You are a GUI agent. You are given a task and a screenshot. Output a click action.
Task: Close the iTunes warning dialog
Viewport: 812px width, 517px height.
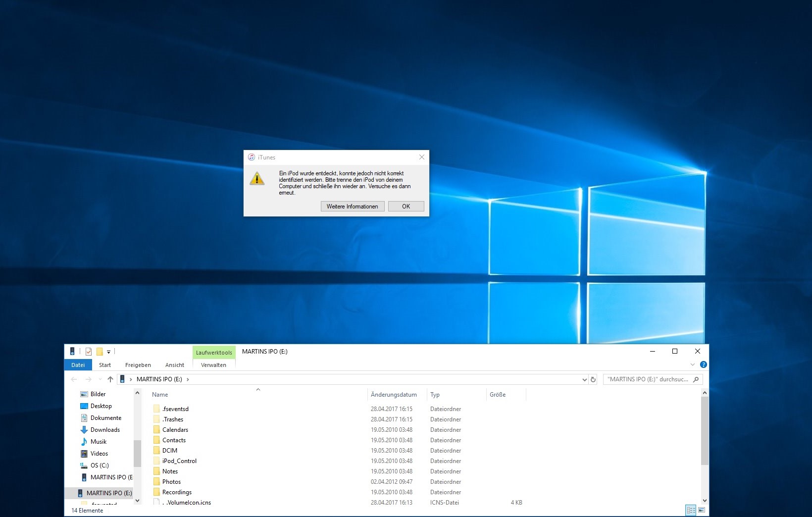click(x=421, y=157)
